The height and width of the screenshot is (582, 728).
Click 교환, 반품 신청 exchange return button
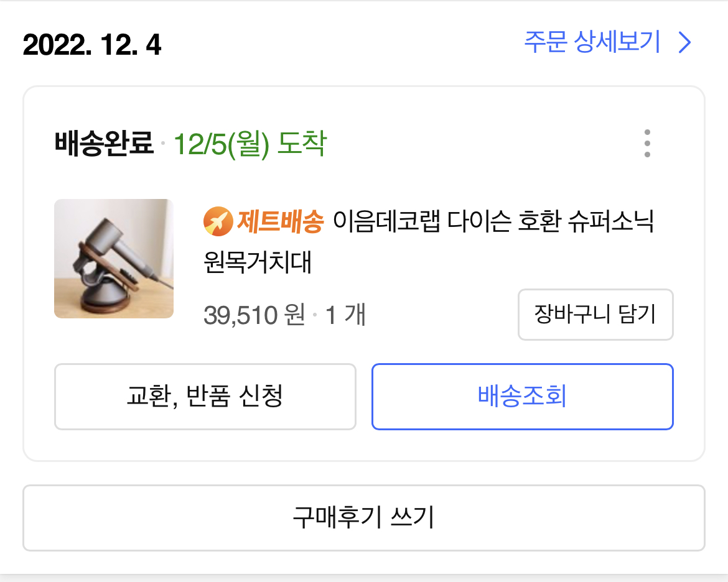[205, 397]
